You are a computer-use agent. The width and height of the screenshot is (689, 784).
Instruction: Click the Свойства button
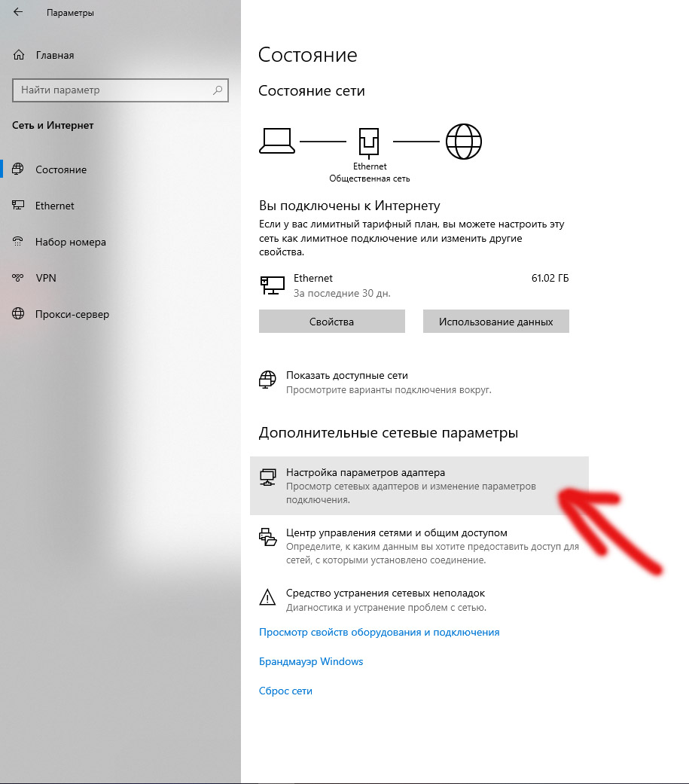click(331, 322)
